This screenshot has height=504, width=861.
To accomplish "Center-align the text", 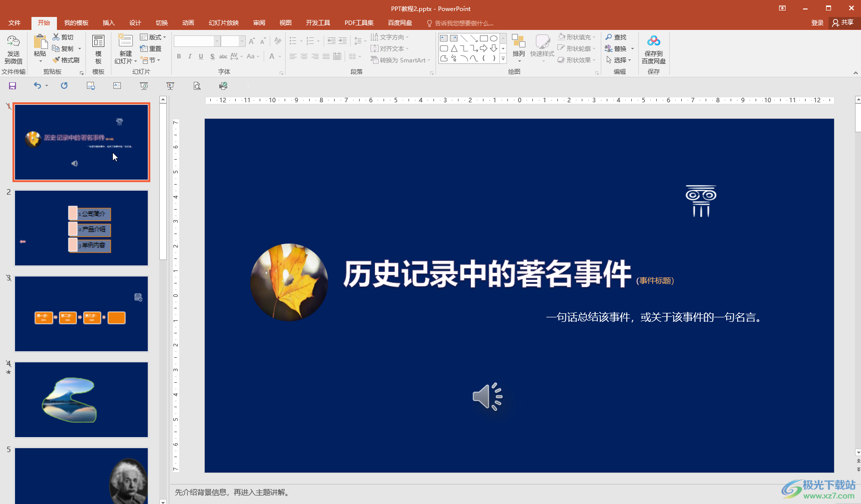I will coord(304,56).
